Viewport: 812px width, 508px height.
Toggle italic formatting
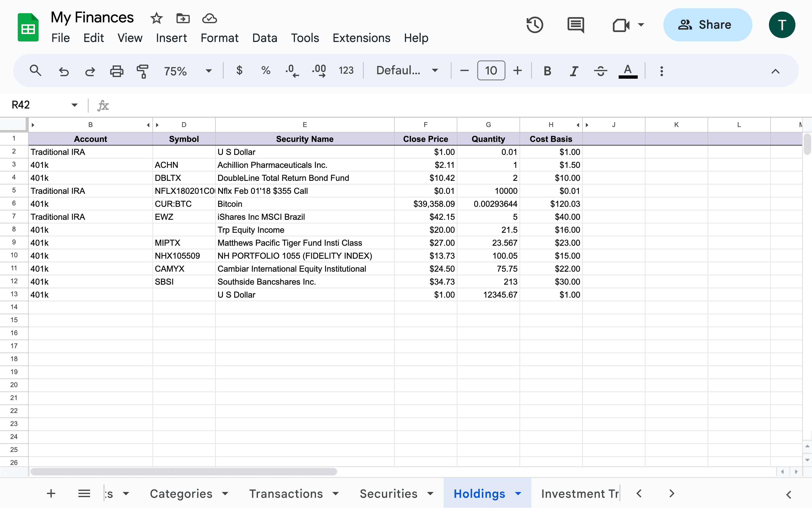(574, 71)
